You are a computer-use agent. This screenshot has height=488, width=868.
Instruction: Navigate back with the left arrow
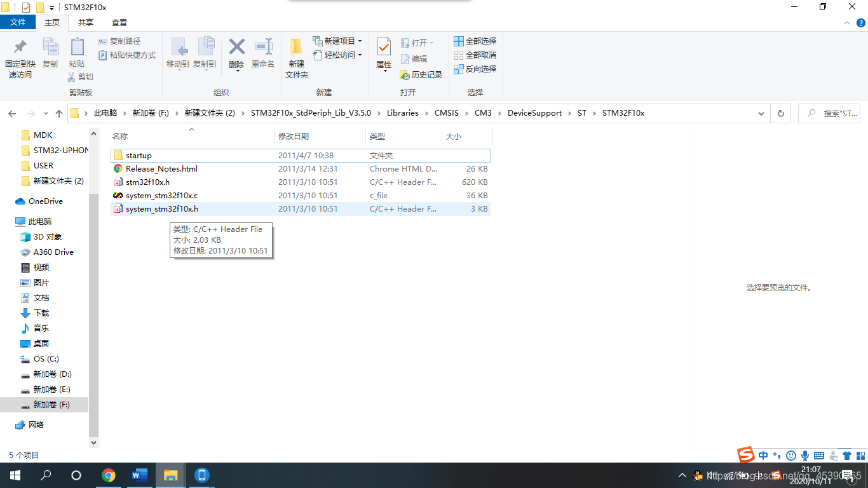coord(12,114)
